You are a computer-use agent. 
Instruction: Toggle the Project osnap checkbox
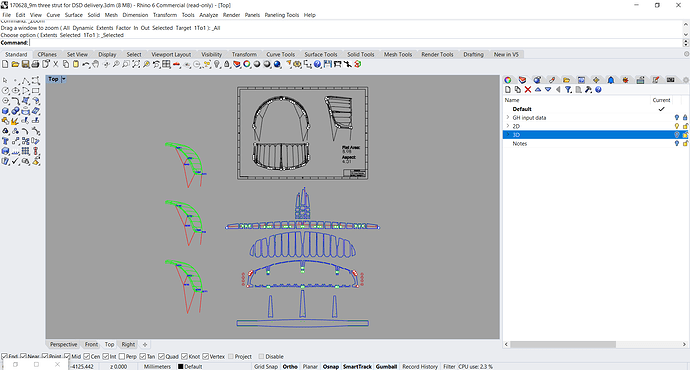pyautogui.click(x=231, y=356)
